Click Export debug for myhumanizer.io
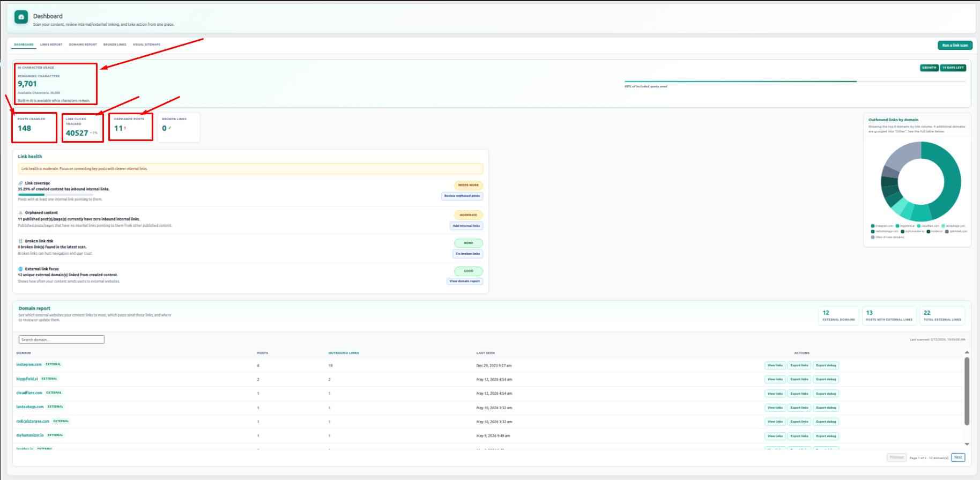The width and height of the screenshot is (980, 480). pos(826,436)
